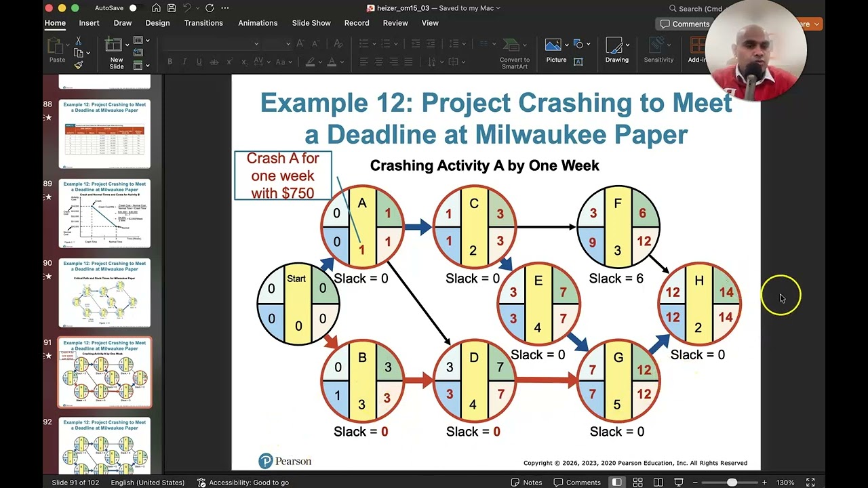Open the Insert ribbon tab
Image resolution: width=868 pixels, height=488 pixels.
[x=89, y=23]
